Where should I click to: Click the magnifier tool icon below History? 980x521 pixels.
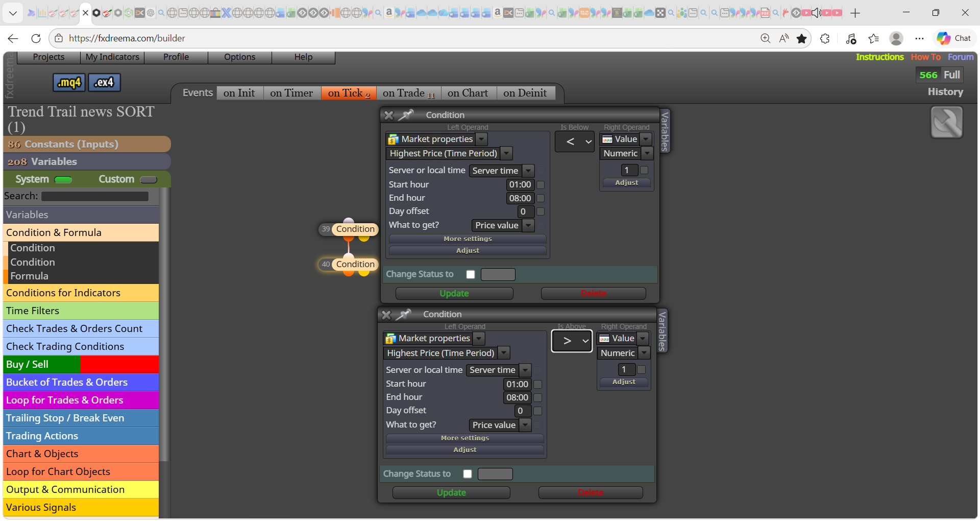[x=946, y=122]
